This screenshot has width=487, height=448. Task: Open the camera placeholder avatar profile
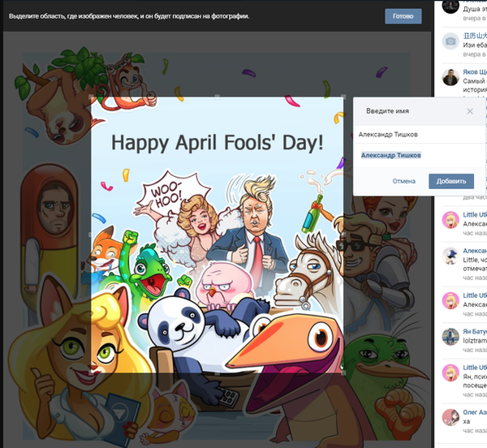tap(450, 41)
